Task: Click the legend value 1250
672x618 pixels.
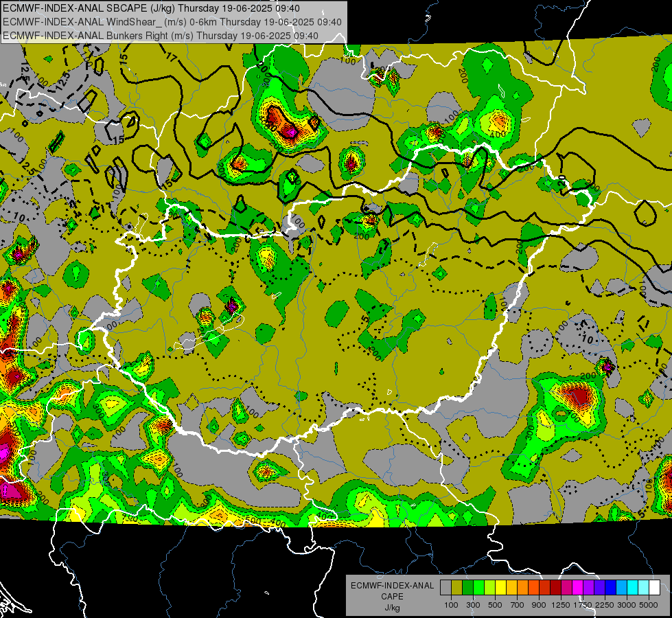Action: click(561, 605)
